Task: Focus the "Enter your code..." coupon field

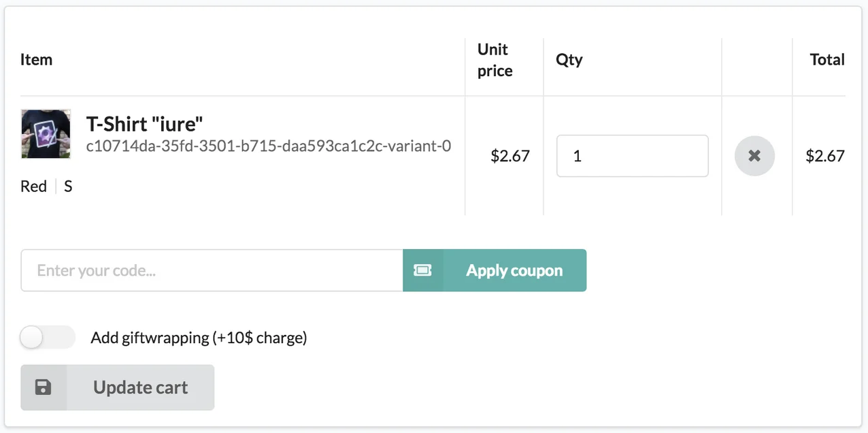Action: [x=212, y=270]
